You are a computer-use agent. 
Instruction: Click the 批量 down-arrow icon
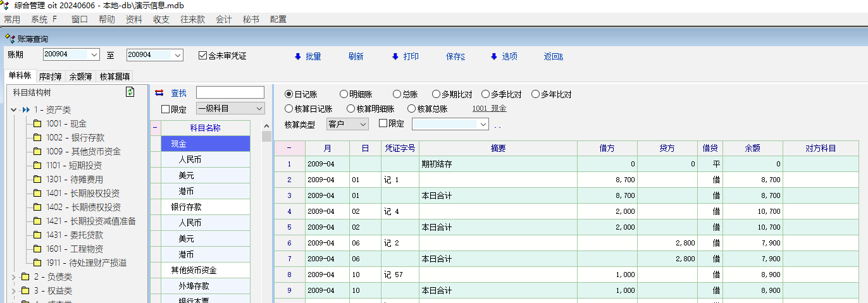click(297, 56)
